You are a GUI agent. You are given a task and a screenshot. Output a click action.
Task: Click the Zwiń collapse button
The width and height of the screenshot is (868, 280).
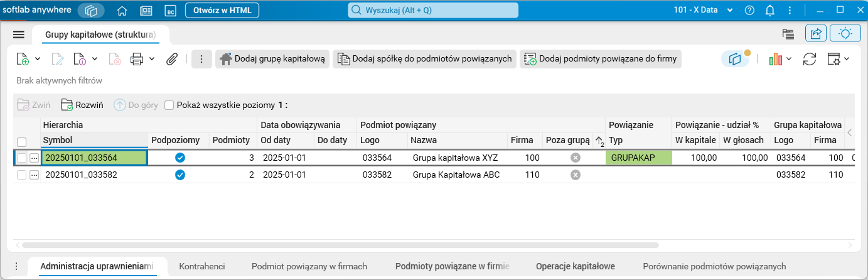click(x=33, y=105)
